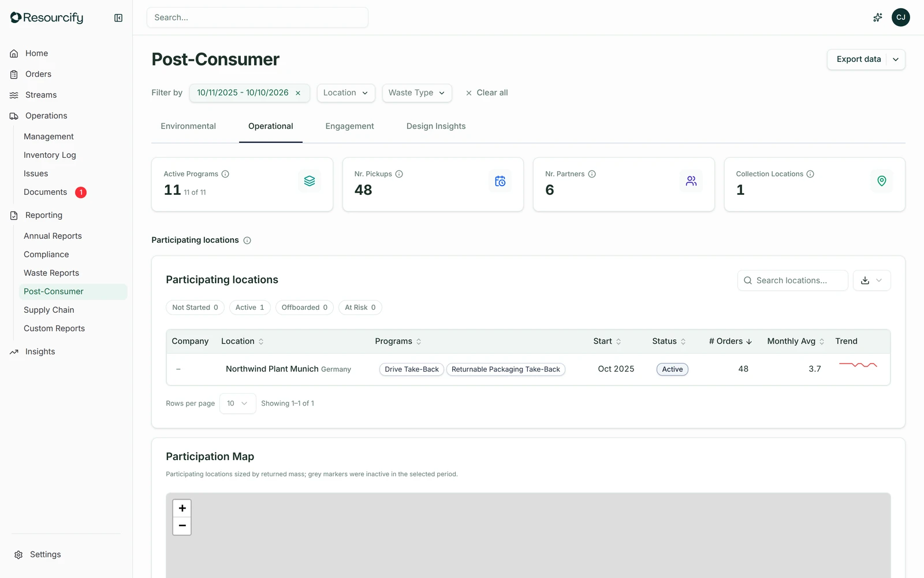Show info for Collection Locations
The width and height of the screenshot is (924, 578).
coord(810,174)
